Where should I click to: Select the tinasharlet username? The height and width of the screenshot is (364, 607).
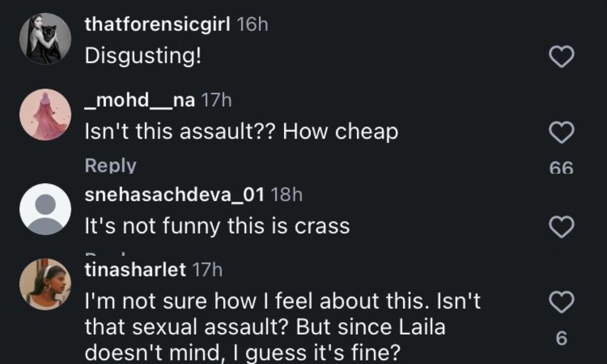tap(135, 270)
